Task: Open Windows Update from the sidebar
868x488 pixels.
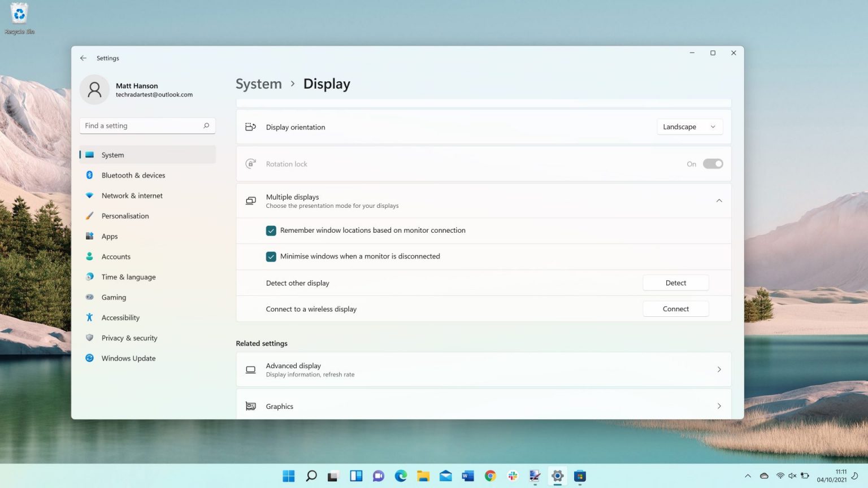Action: 128,358
